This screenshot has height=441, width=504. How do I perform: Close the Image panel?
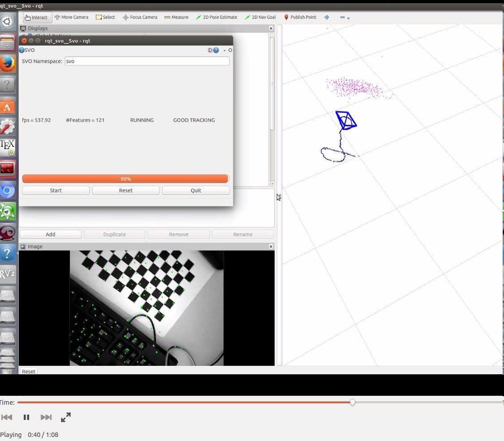tap(271, 246)
